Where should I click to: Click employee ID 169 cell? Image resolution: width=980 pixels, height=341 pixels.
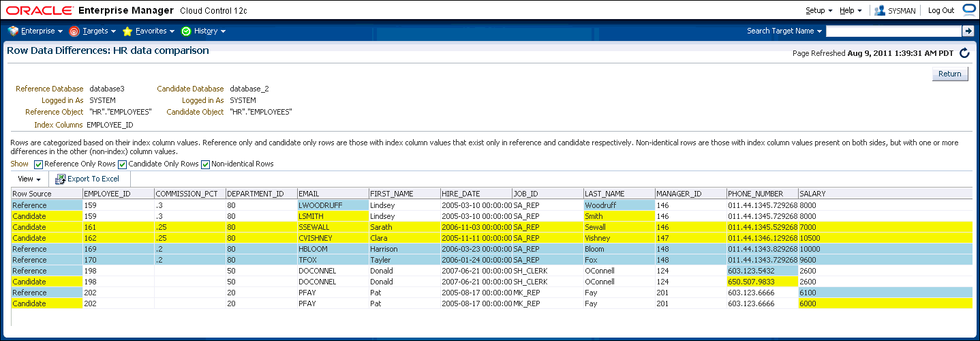(119, 249)
